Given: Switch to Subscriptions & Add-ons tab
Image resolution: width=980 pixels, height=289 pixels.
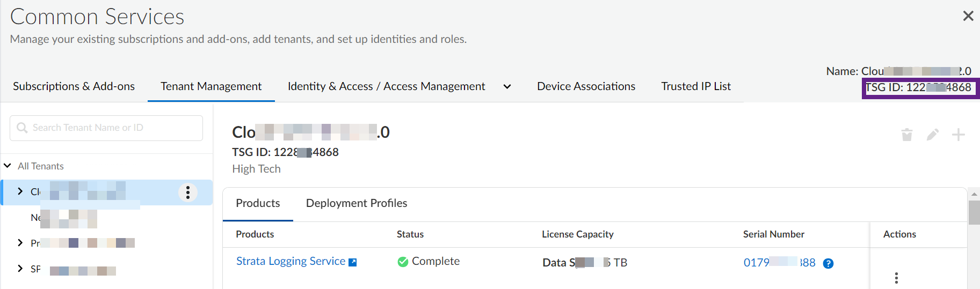Looking at the screenshot, I should [74, 86].
